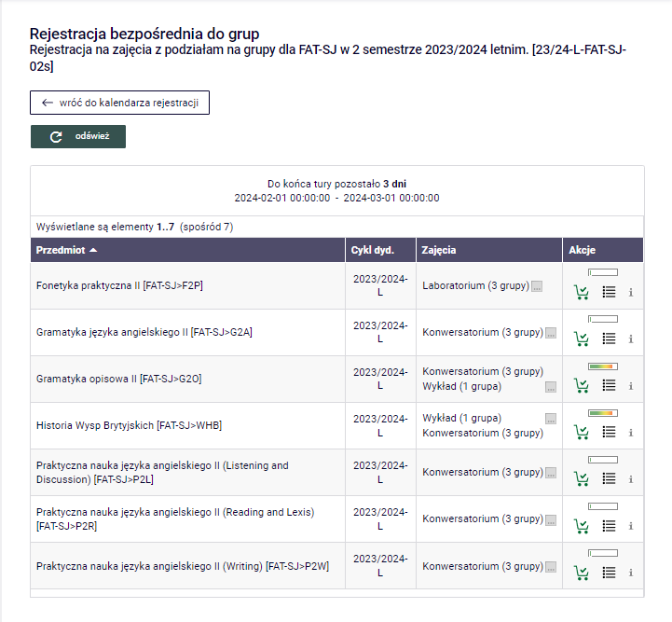
Task: Sort table by Przedmiot column header
Action: (66, 251)
